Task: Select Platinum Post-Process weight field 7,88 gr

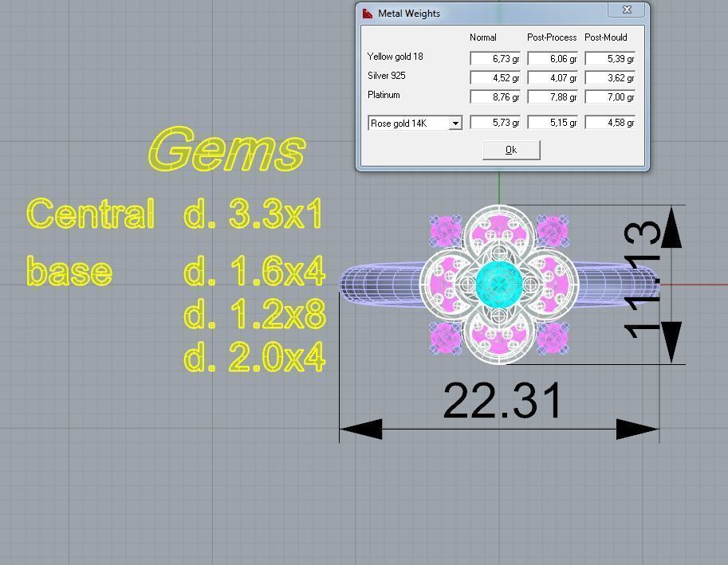Action: click(x=553, y=96)
